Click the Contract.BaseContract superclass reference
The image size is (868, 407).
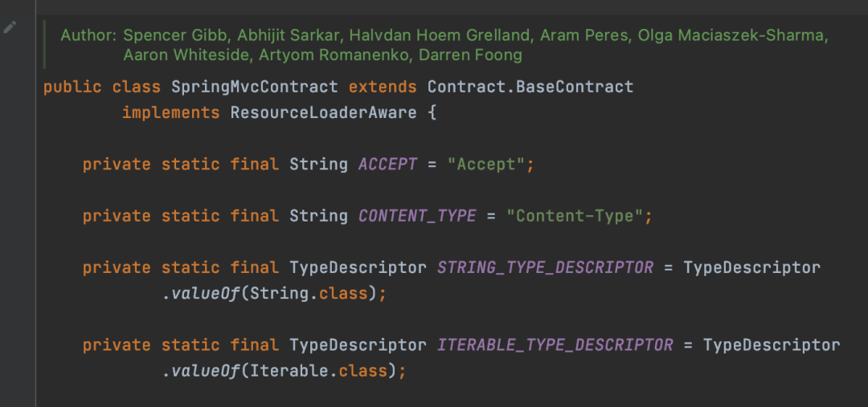pyautogui.click(x=530, y=87)
